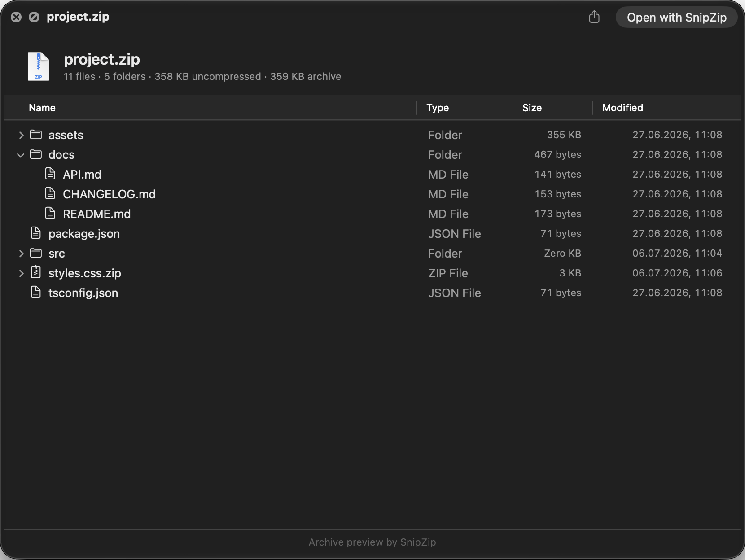The height and width of the screenshot is (560, 745).
Task: Select the tsconfig.json file name
Action: [83, 293]
